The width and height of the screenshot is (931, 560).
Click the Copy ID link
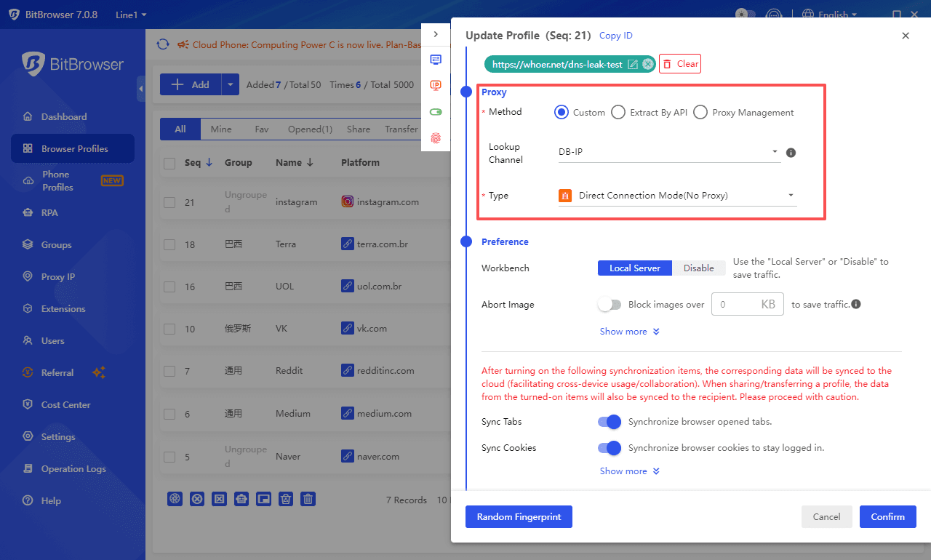click(x=615, y=36)
